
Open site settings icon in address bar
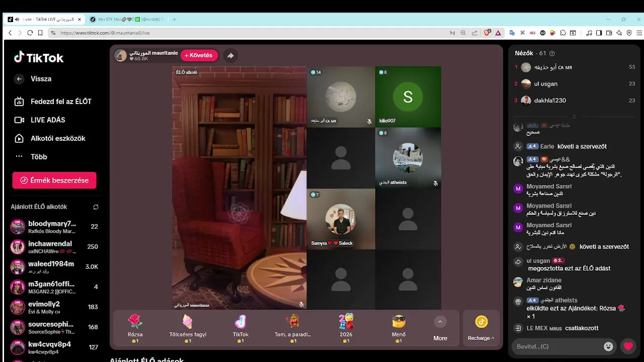pos(53,33)
